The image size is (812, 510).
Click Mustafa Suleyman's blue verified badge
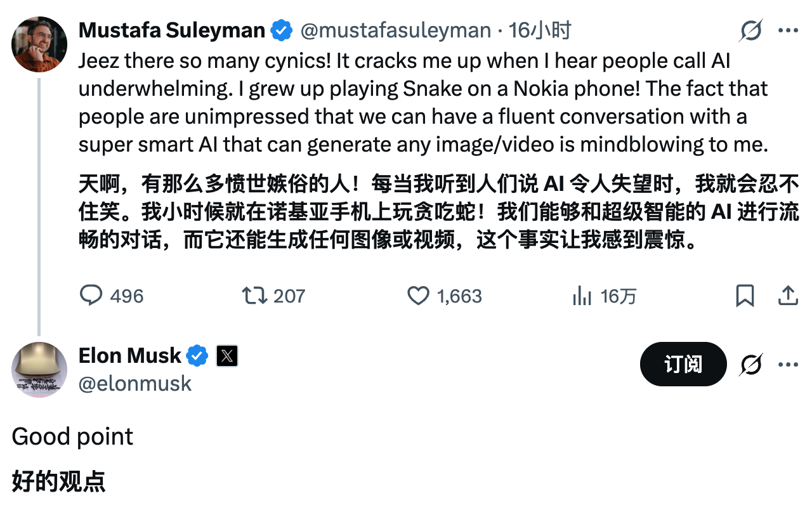(x=282, y=30)
